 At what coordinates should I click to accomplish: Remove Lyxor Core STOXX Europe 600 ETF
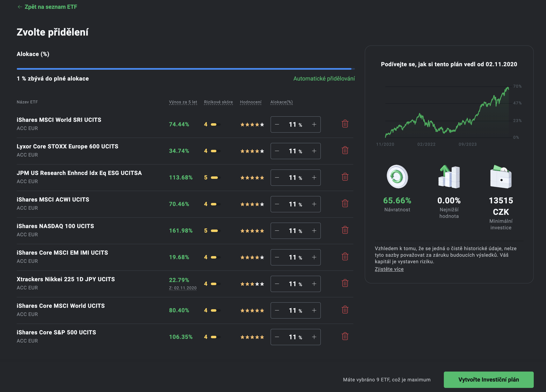point(345,150)
